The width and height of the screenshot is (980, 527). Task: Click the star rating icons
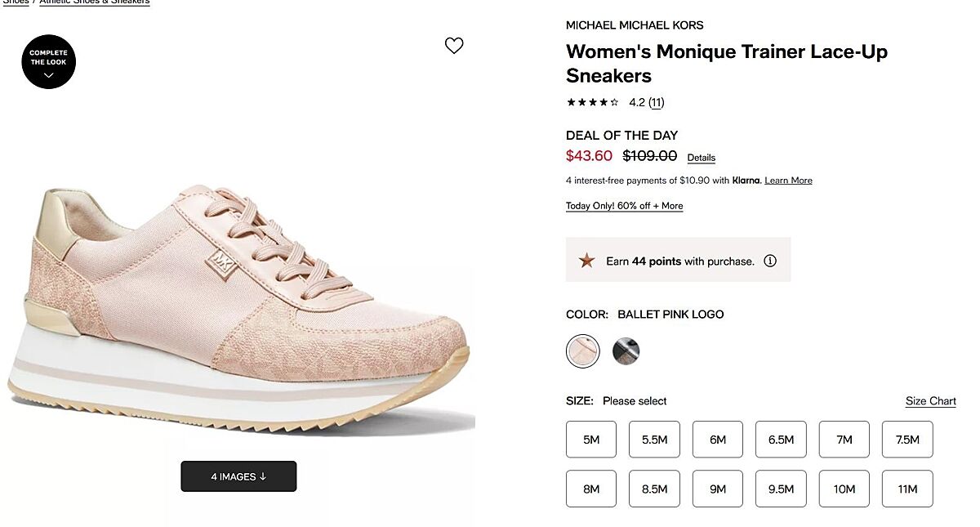click(592, 102)
